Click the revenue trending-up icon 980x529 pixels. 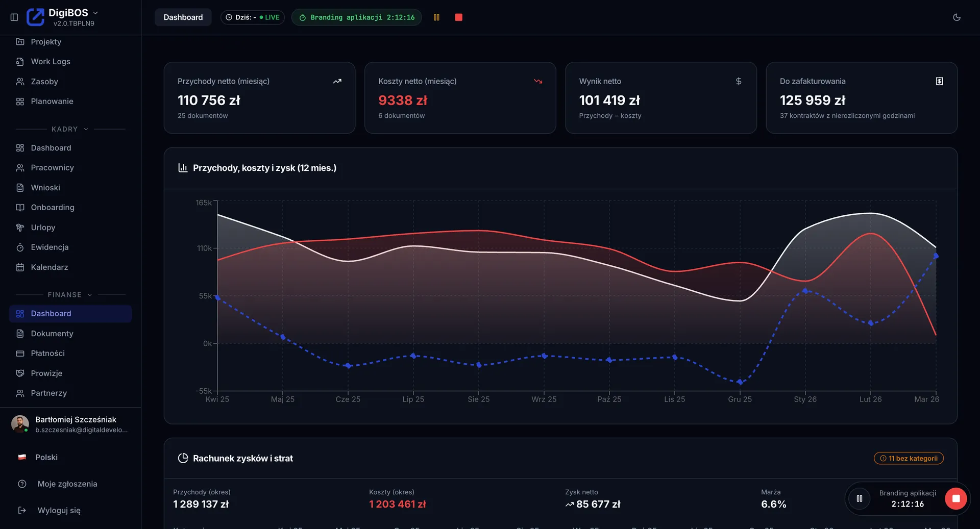(337, 81)
